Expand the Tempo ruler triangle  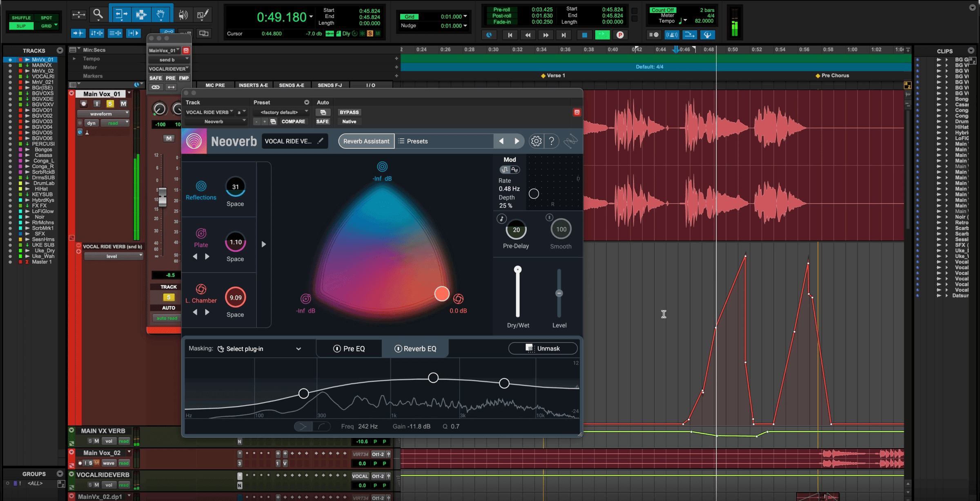(74, 58)
